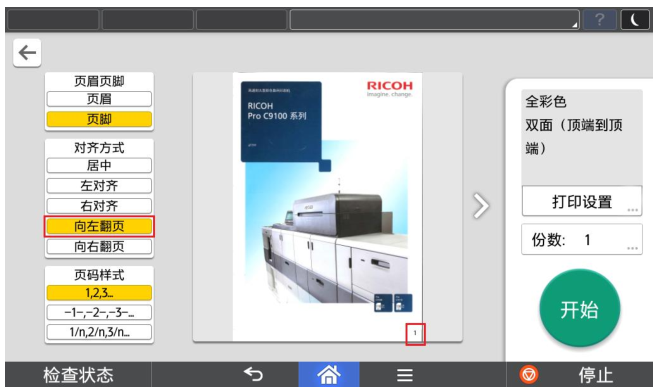Tap the red stop icon
Image resolution: width=666 pixels, height=389 pixels.
[x=529, y=375]
